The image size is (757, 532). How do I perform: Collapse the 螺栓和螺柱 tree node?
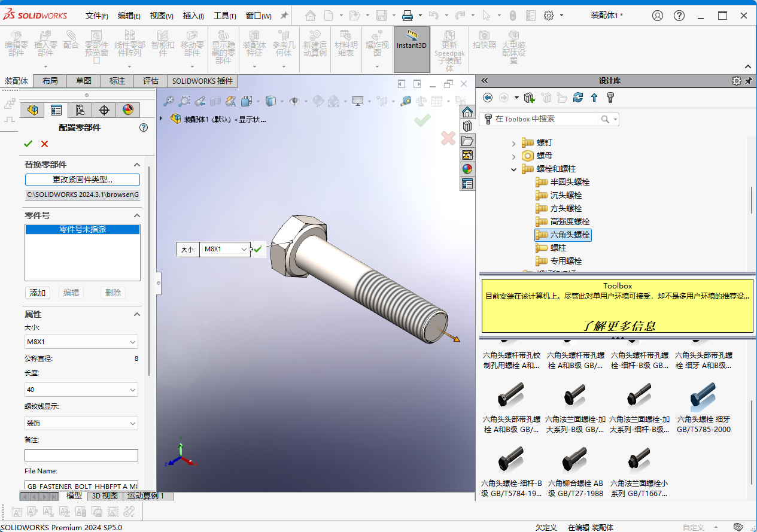513,169
